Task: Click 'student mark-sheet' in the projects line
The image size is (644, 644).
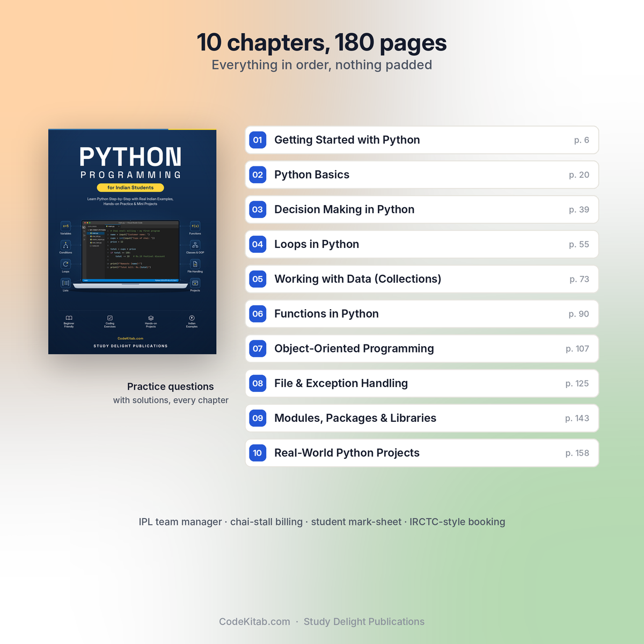Action: 356,522
